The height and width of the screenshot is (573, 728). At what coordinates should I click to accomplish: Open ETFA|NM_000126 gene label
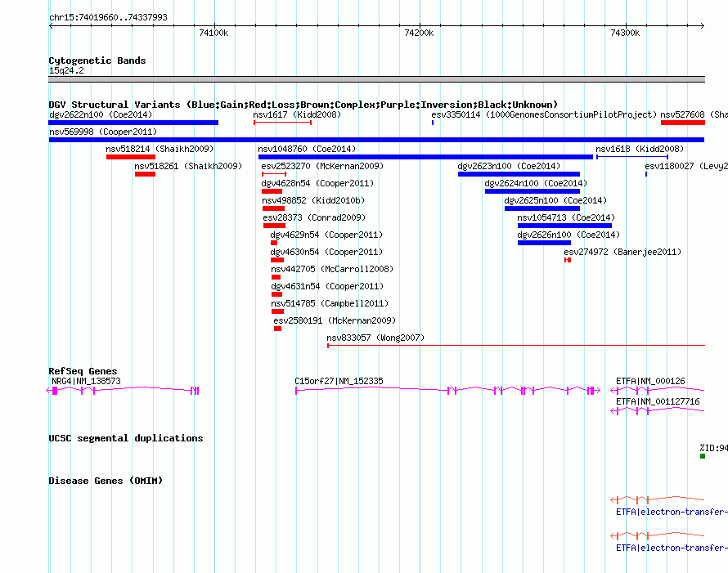[650, 381]
